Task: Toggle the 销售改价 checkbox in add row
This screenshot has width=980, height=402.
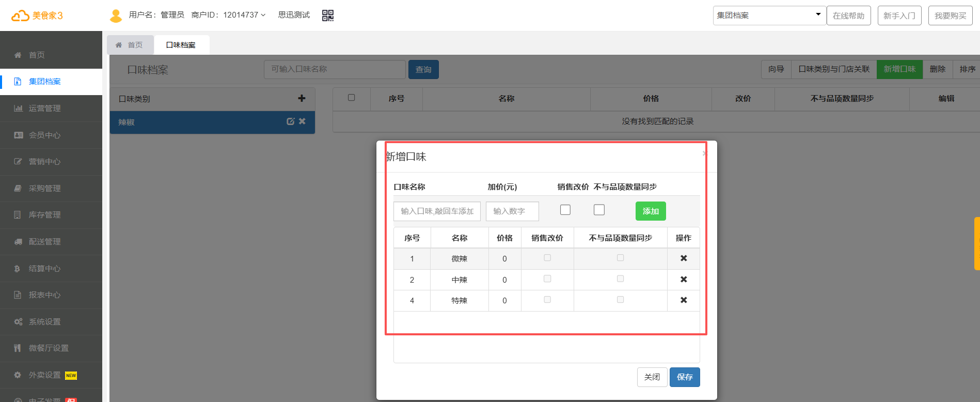Action: pyautogui.click(x=565, y=210)
